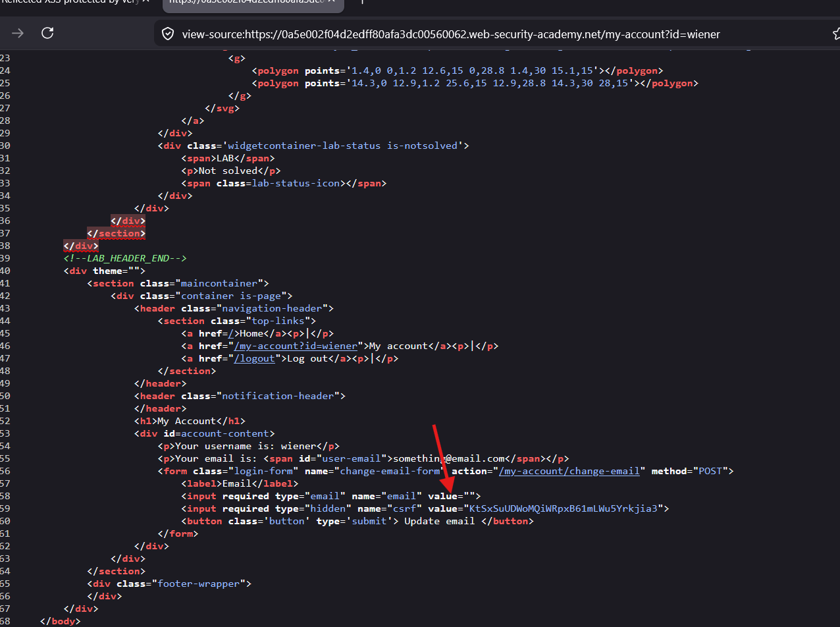Select the account-content id value

(x=224, y=433)
